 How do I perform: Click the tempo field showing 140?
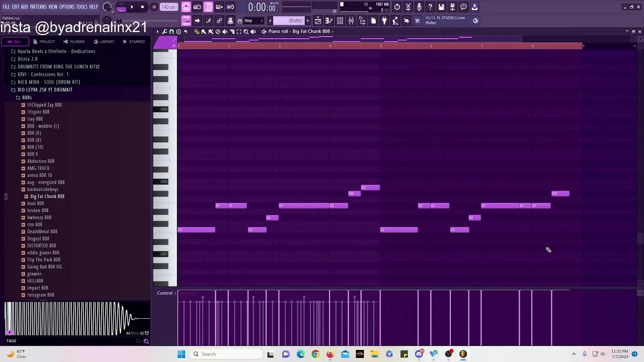169,7
